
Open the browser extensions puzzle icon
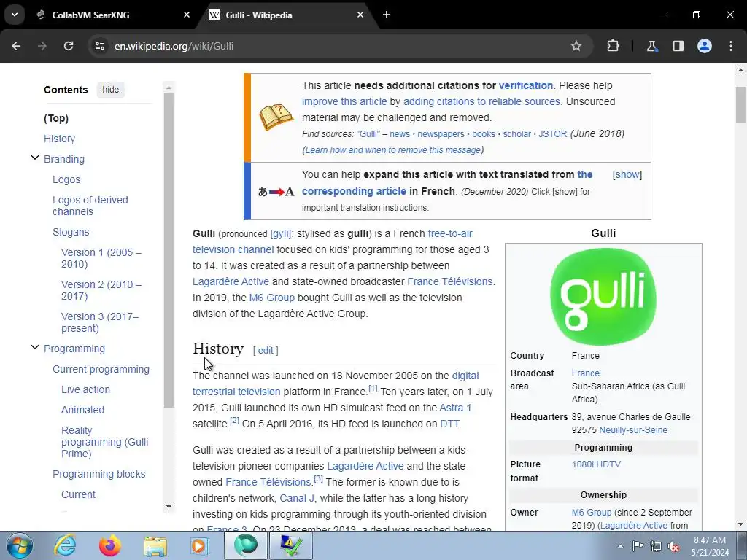point(613,46)
